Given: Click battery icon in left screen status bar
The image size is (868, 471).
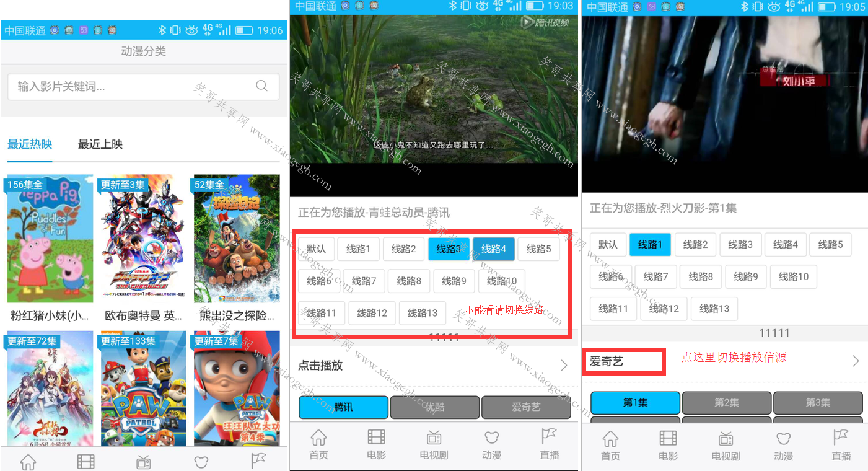Looking at the screenshot, I should point(244,30).
